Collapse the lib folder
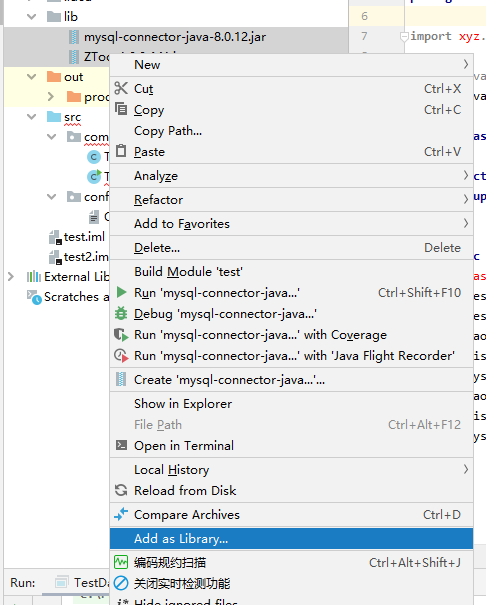The image size is (486, 605). click(x=32, y=17)
